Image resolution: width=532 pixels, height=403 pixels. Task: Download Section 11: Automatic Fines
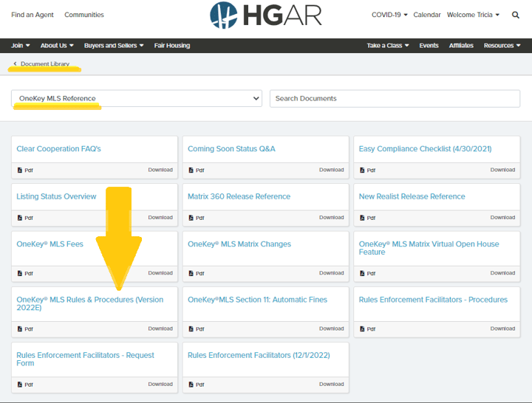(x=331, y=328)
